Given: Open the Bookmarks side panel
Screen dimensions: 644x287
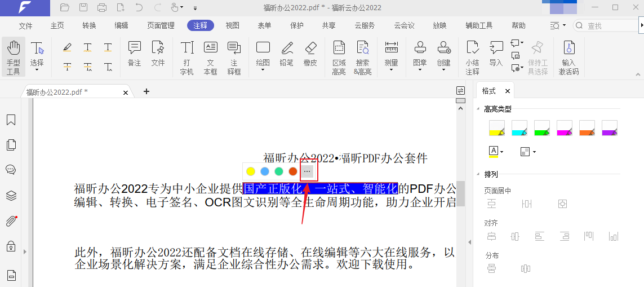Looking at the screenshot, I should coord(11,120).
